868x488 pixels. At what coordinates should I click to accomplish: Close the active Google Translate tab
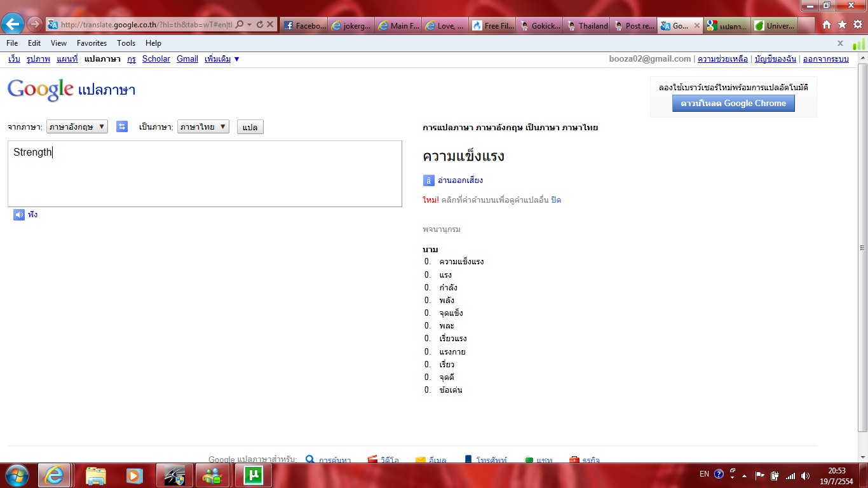(x=696, y=25)
